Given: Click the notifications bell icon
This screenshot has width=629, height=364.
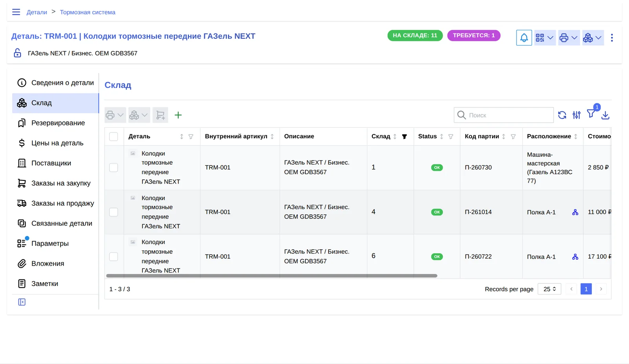Looking at the screenshot, I should coord(524,38).
